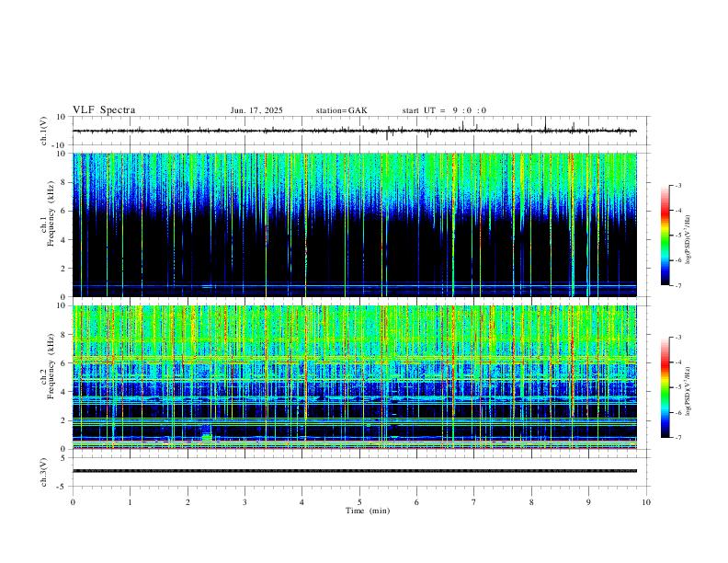The width and height of the screenshot is (728, 563).
Task: Click the "-7" tick on ch.2 color bar
Action: (x=677, y=438)
